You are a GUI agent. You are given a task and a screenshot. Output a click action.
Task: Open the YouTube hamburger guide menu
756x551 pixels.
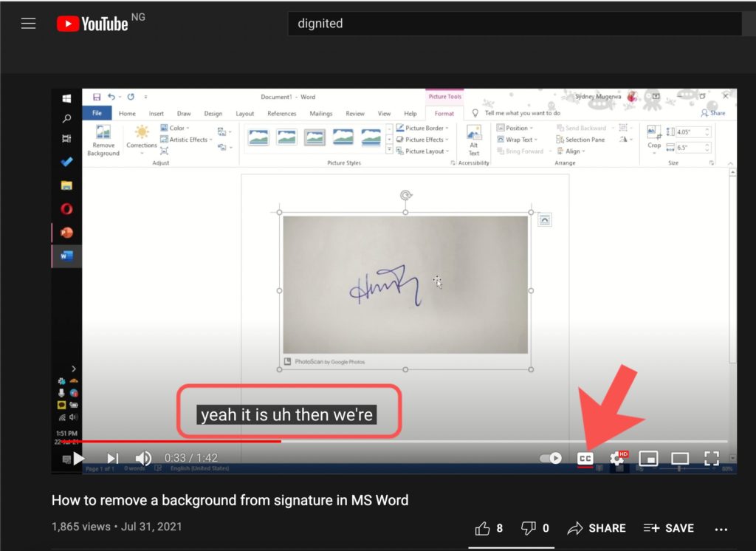tap(29, 23)
